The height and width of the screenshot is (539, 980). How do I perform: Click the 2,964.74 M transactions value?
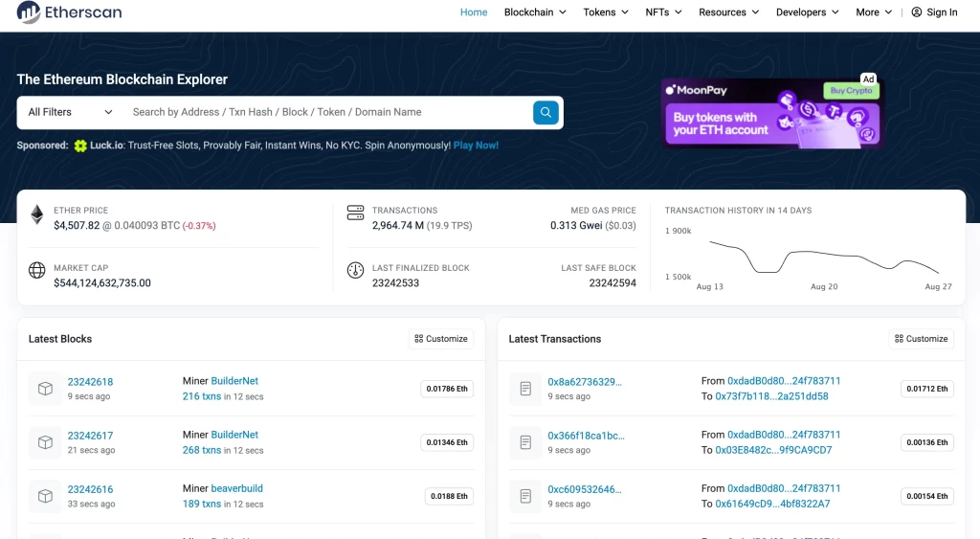(397, 226)
